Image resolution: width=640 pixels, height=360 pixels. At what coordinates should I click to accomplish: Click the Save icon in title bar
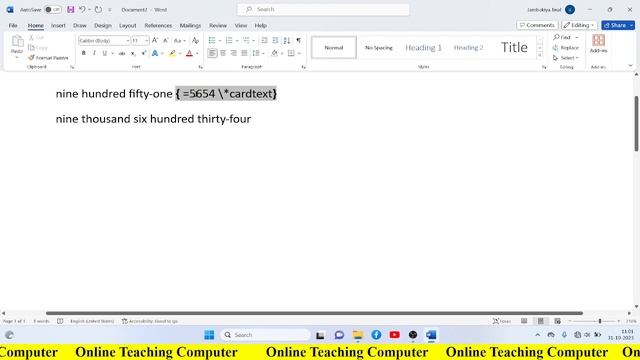click(71, 9)
